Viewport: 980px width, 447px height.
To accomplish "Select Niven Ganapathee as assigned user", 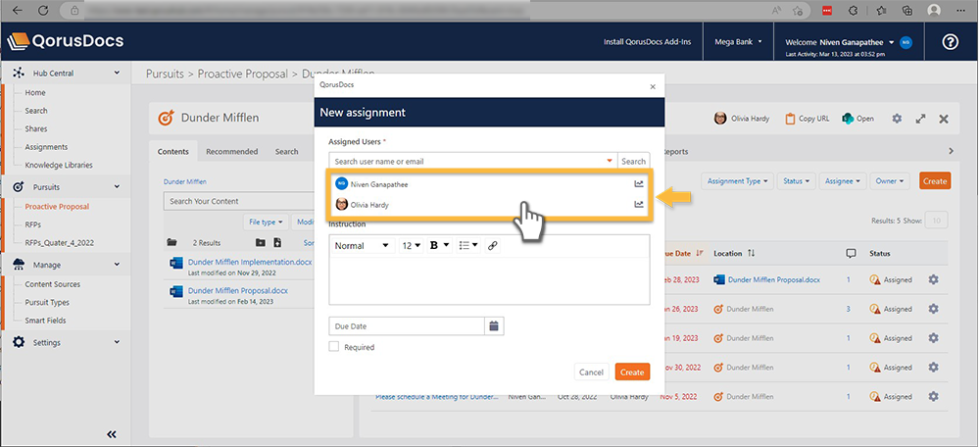I will point(489,184).
